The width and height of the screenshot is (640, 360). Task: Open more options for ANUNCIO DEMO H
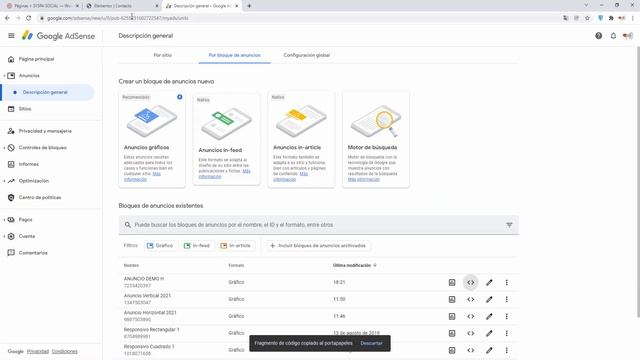coord(507,282)
